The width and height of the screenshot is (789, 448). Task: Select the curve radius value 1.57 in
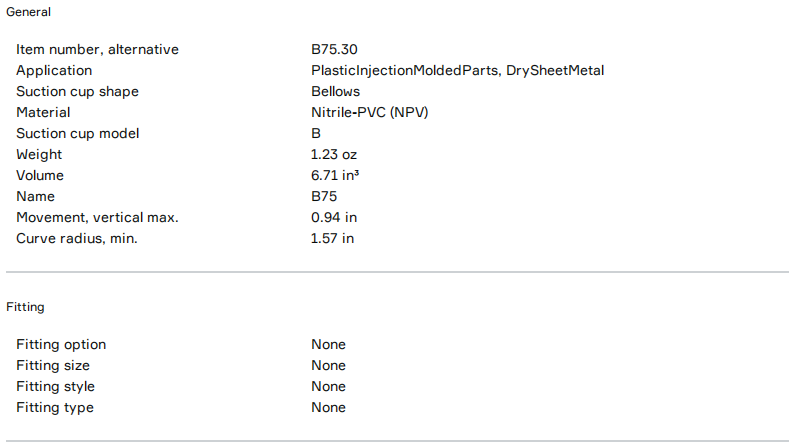pyautogui.click(x=332, y=238)
